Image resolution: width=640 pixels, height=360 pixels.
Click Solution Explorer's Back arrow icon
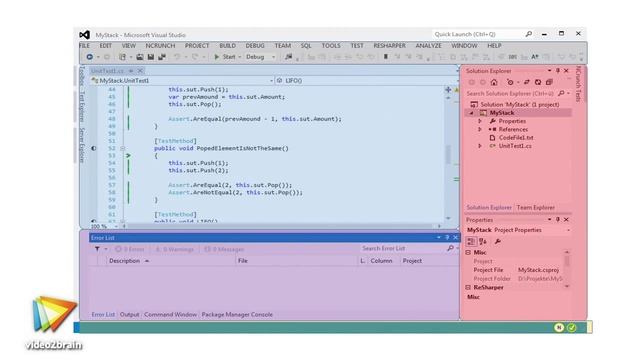[x=472, y=82]
